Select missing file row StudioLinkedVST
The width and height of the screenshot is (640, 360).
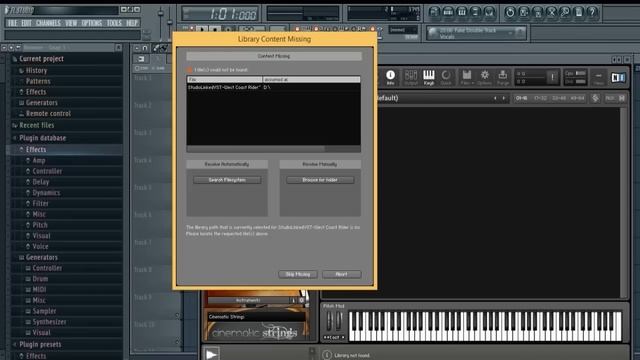pyautogui.click(x=273, y=87)
